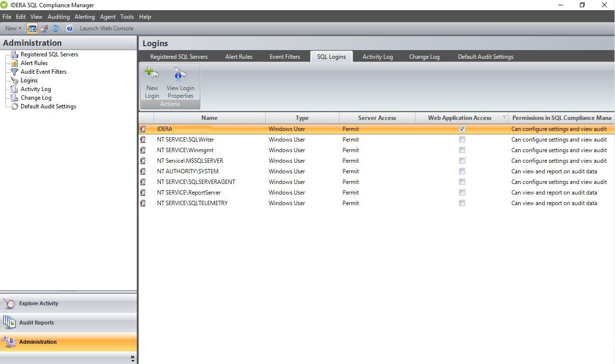Image resolution: width=615 pixels, height=364 pixels.
Task: Click the IDERA app icon in the title bar
Action: (x=4, y=5)
